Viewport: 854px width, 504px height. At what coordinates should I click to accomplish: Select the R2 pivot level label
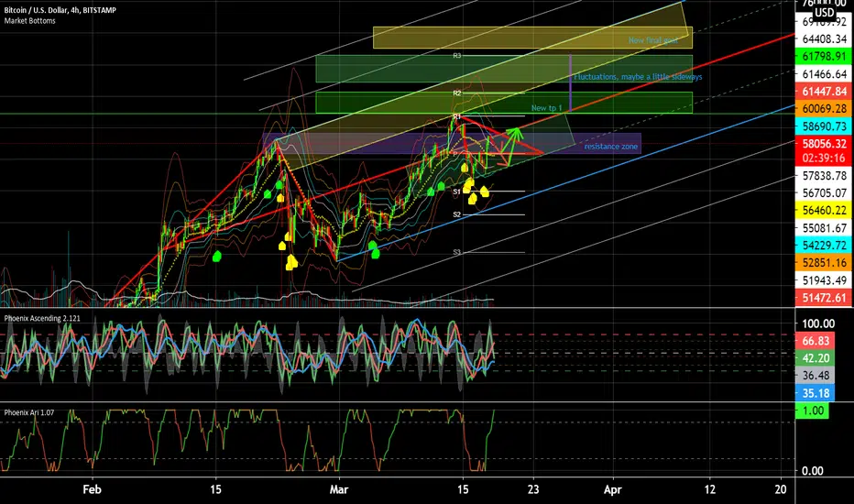(457, 93)
